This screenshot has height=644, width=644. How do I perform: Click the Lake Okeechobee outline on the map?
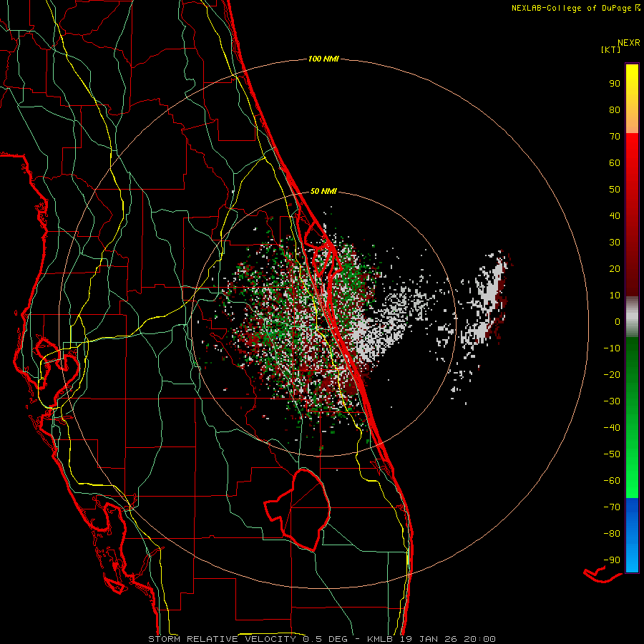(x=298, y=509)
